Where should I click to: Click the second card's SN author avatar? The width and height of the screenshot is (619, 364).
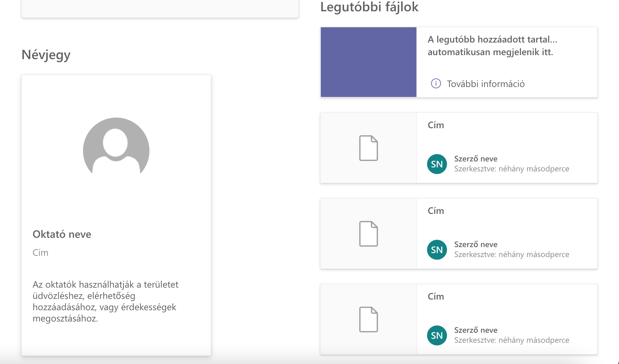coord(437,250)
